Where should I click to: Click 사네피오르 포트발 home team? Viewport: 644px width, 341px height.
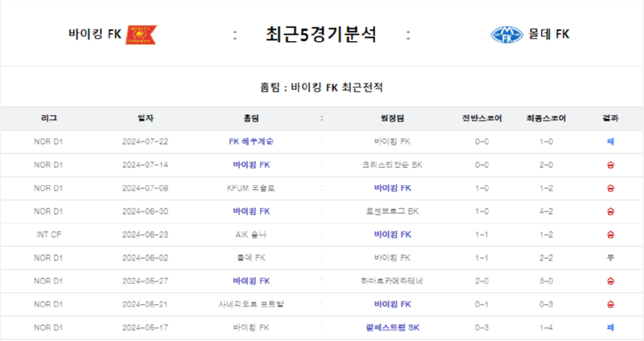251,305
